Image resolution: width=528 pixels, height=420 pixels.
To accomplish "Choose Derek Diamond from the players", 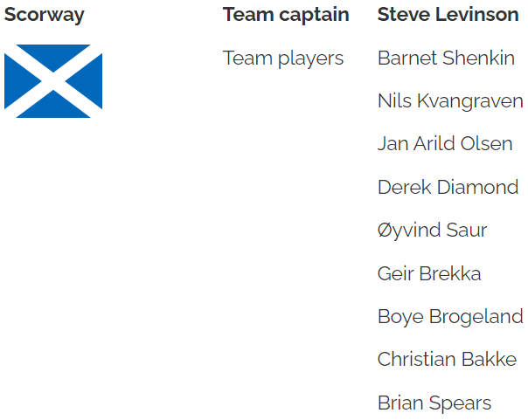I will tap(448, 187).
